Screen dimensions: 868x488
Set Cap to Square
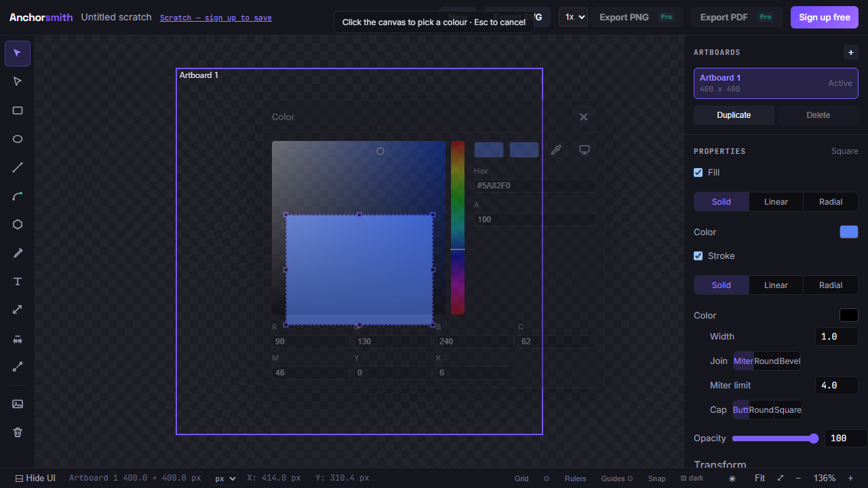click(787, 410)
